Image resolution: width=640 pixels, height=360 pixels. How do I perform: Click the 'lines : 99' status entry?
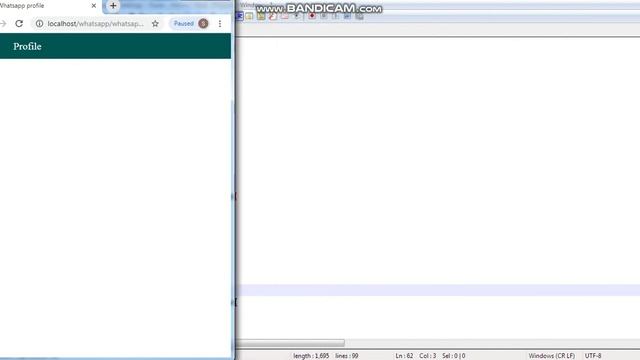(x=347, y=356)
